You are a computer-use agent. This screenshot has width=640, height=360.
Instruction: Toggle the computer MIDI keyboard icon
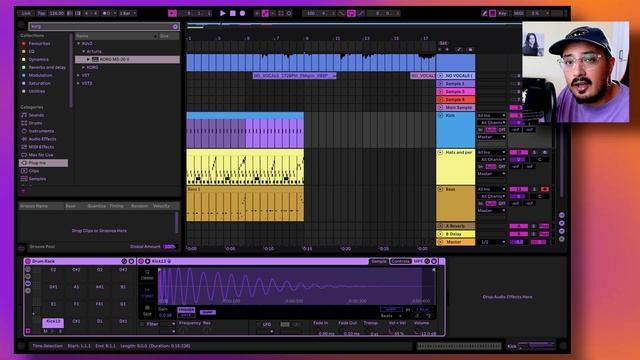click(493, 13)
